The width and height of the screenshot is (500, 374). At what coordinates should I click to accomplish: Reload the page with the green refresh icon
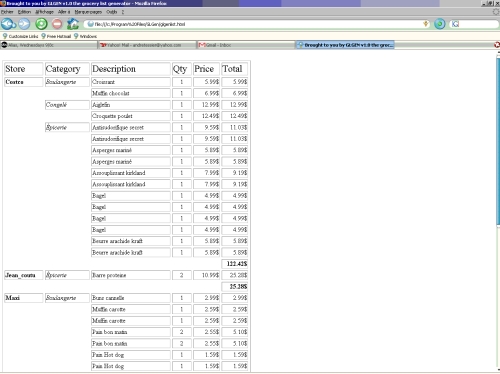coord(41,24)
